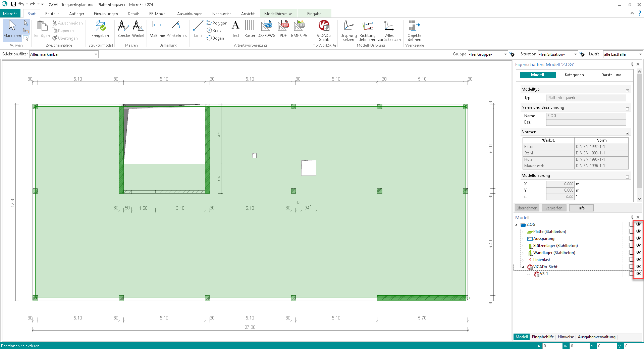
Task: Open the Selektionsfilter dropdown
Action: pyautogui.click(x=96, y=54)
